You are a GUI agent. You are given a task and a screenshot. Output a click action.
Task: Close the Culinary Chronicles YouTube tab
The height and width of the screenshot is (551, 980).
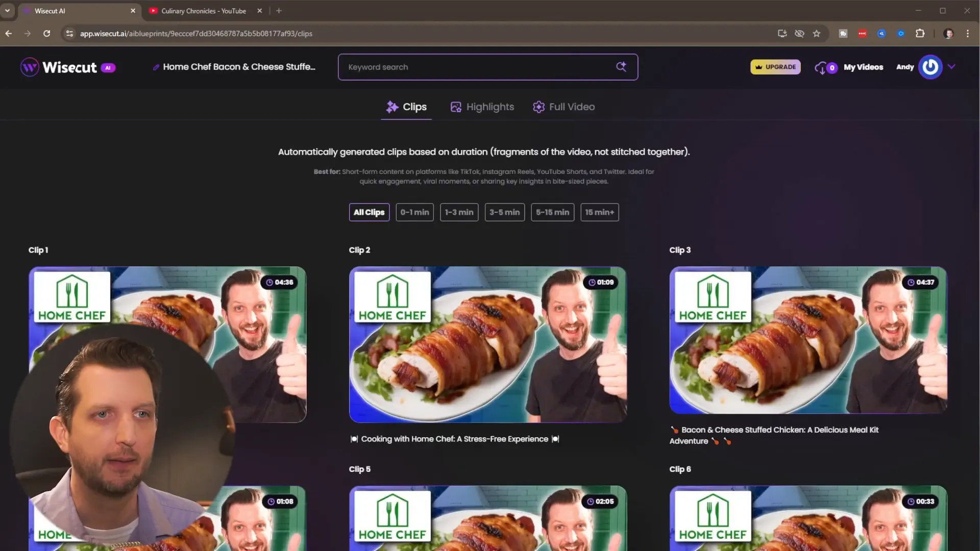tap(259, 11)
